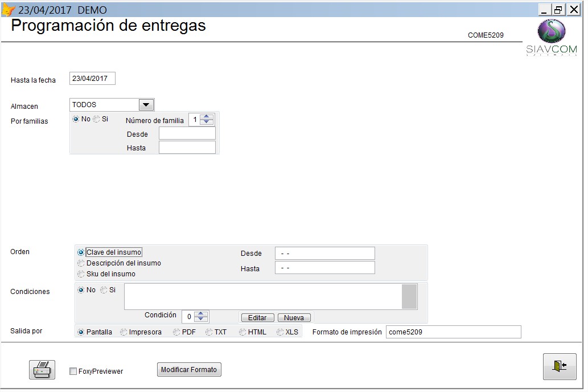Screen dimensions: 588x392
Task: Click the Hasta la fecha date field
Action: (92, 78)
